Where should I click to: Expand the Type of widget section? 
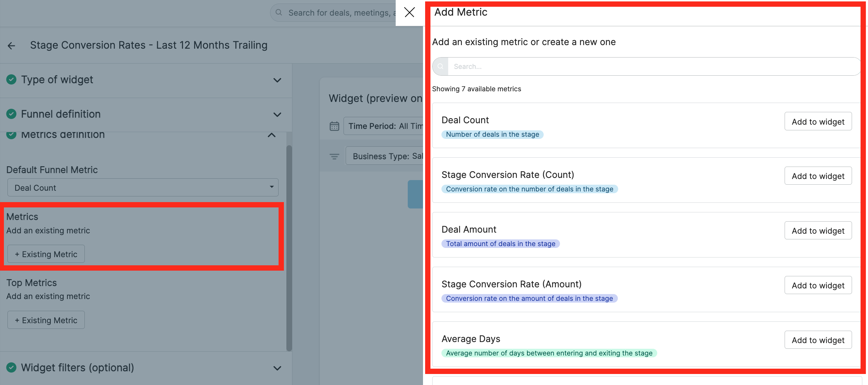pyautogui.click(x=277, y=80)
